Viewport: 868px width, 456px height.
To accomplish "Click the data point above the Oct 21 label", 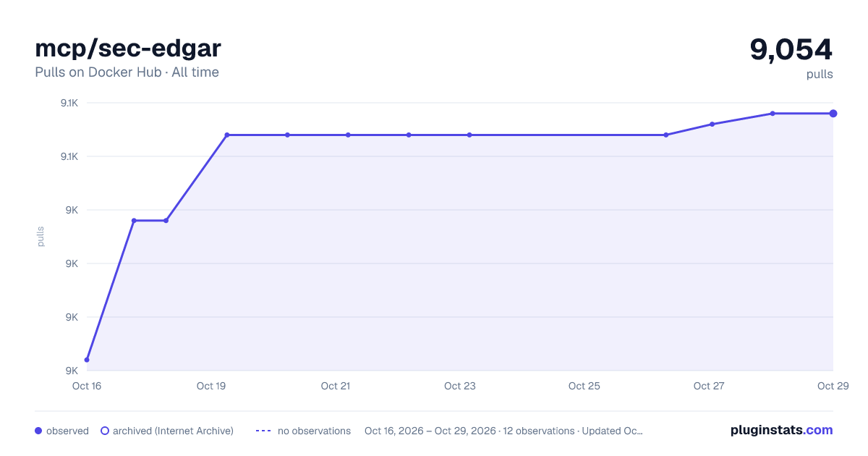I will coord(348,135).
